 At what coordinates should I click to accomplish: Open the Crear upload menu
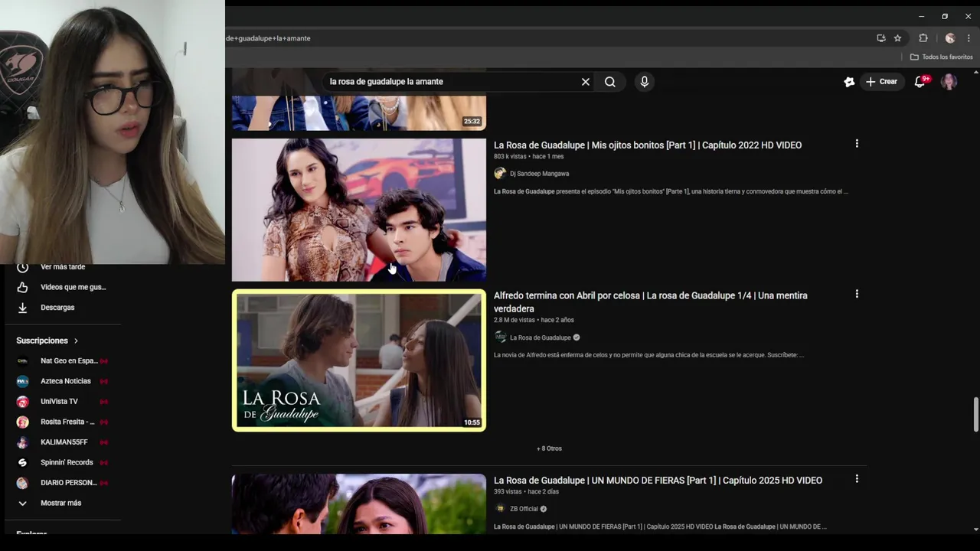[x=881, y=82]
